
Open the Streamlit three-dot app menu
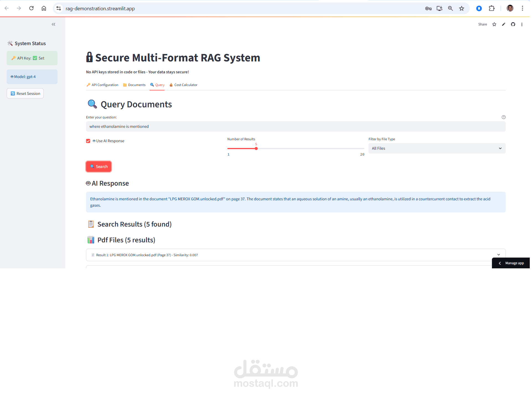pos(522,24)
